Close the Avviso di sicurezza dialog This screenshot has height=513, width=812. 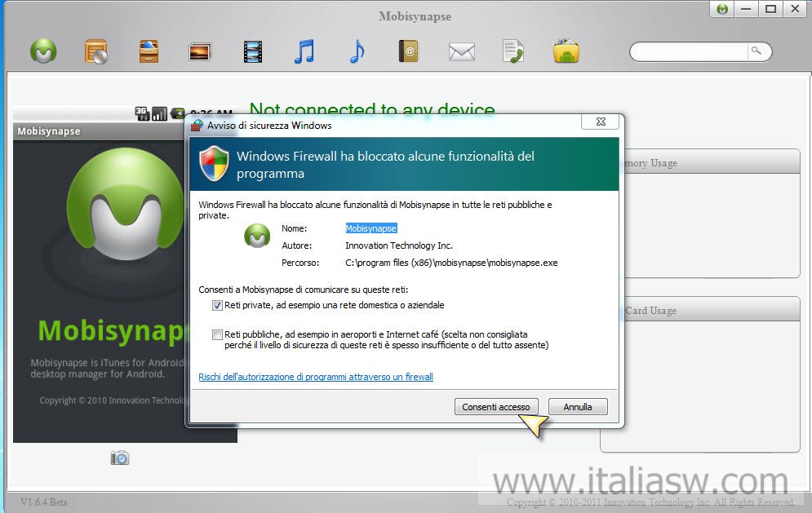[601, 122]
